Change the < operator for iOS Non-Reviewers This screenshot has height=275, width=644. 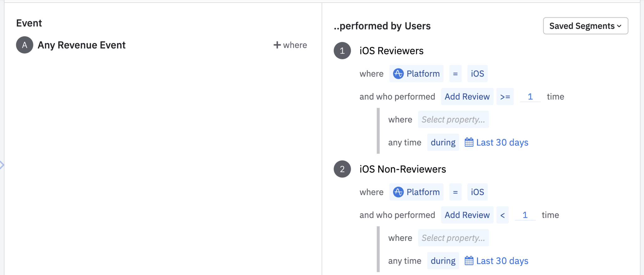502,215
